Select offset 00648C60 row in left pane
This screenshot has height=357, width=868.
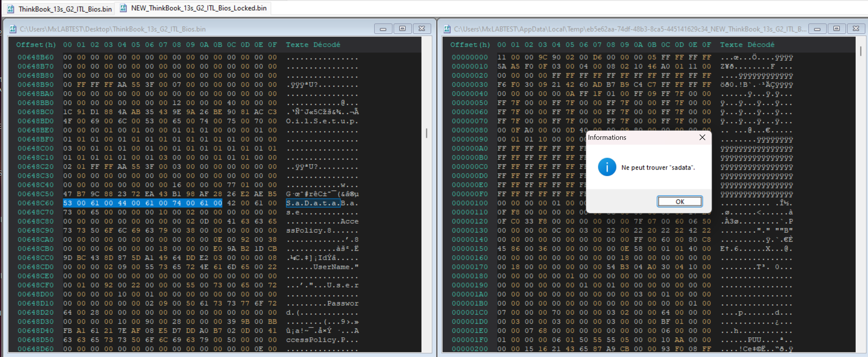(36, 203)
